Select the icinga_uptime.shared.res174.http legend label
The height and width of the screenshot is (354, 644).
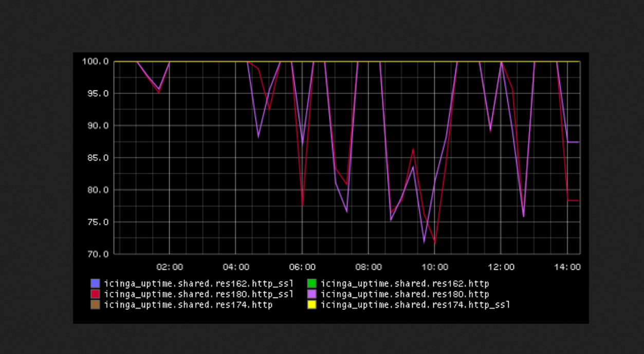[x=188, y=305]
